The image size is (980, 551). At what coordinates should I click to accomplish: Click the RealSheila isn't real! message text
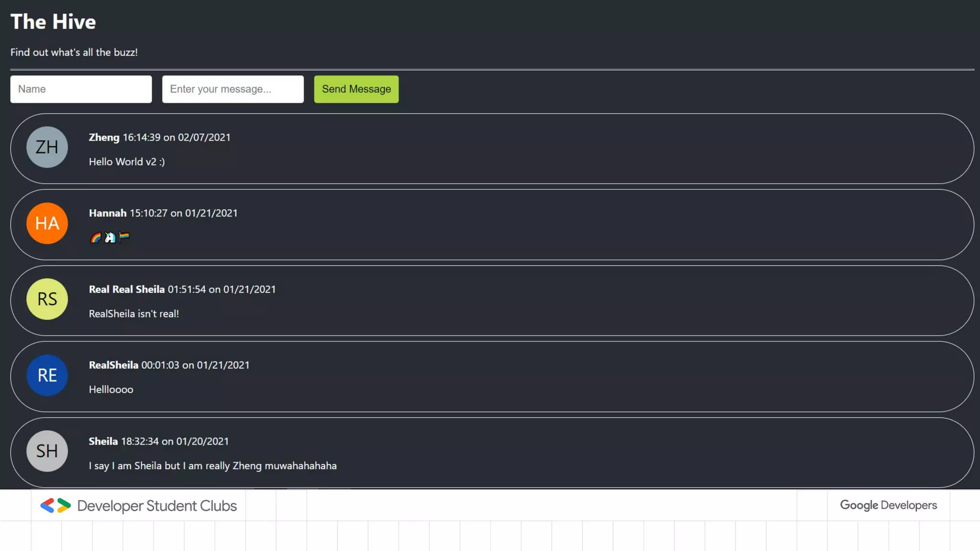pos(134,314)
